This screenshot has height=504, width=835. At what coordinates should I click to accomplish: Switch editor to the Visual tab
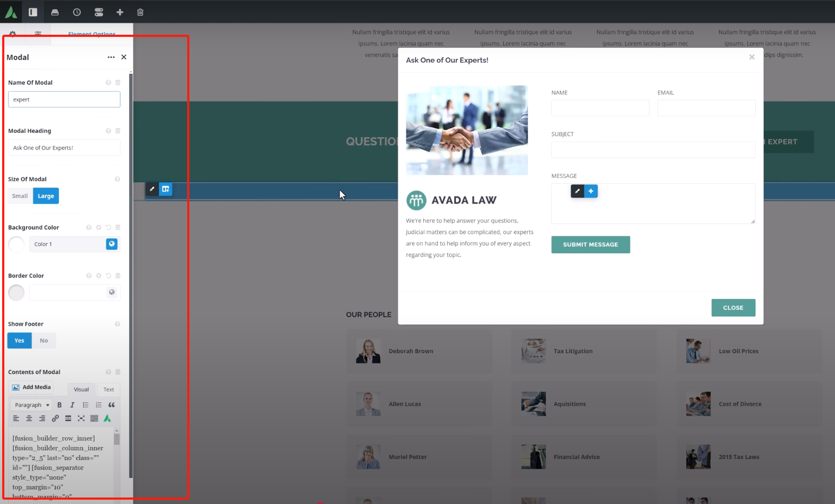(81, 390)
